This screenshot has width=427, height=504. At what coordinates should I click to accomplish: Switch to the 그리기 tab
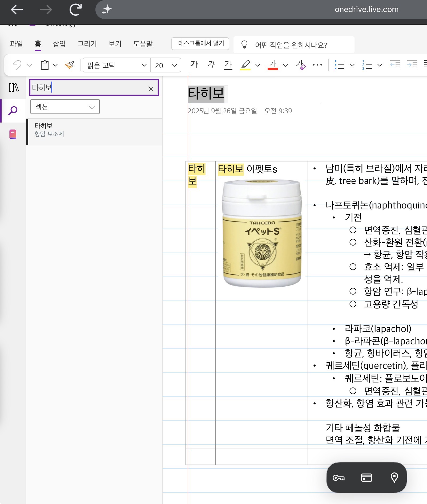[x=87, y=44]
